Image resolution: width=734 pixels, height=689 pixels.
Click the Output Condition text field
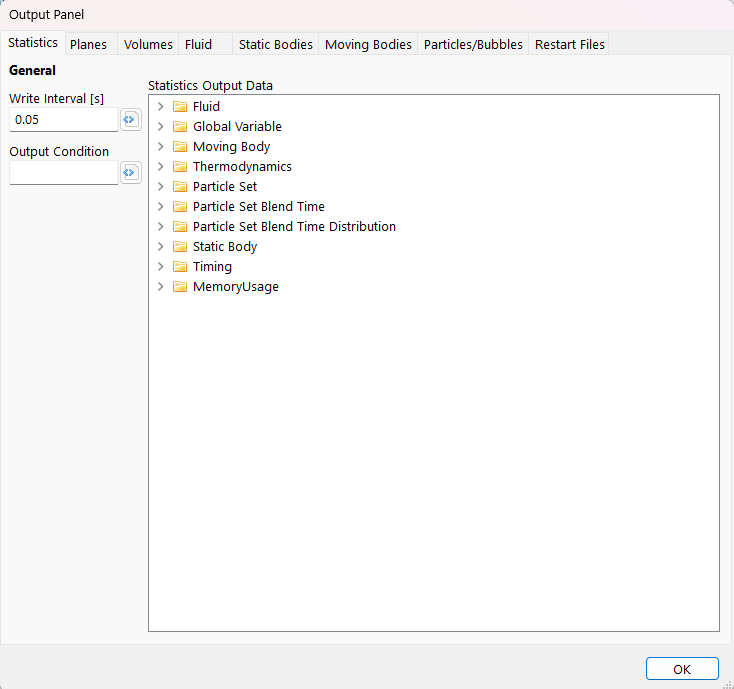63,173
